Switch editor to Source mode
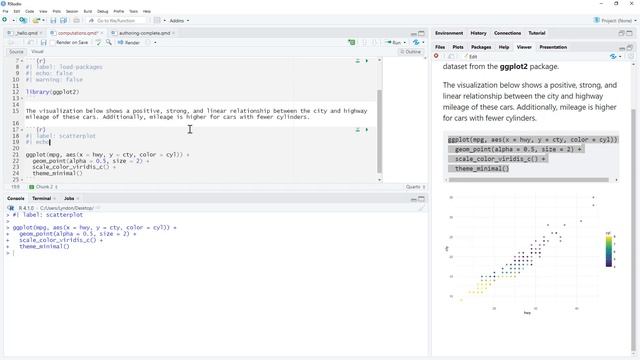The height and width of the screenshot is (360, 640). click(16, 52)
